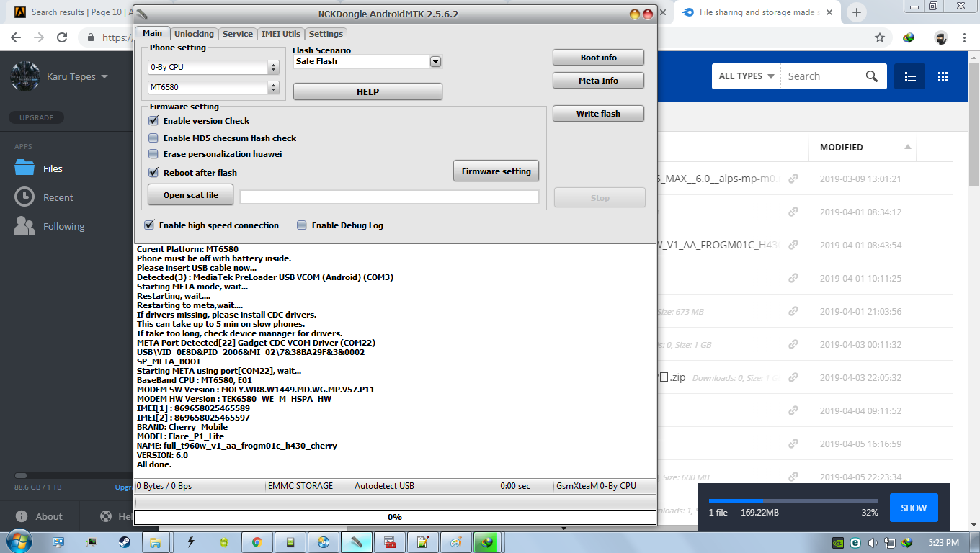Open the Settings tab in NCKDongle
This screenshot has height=553, width=980.
click(x=326, y=34)
